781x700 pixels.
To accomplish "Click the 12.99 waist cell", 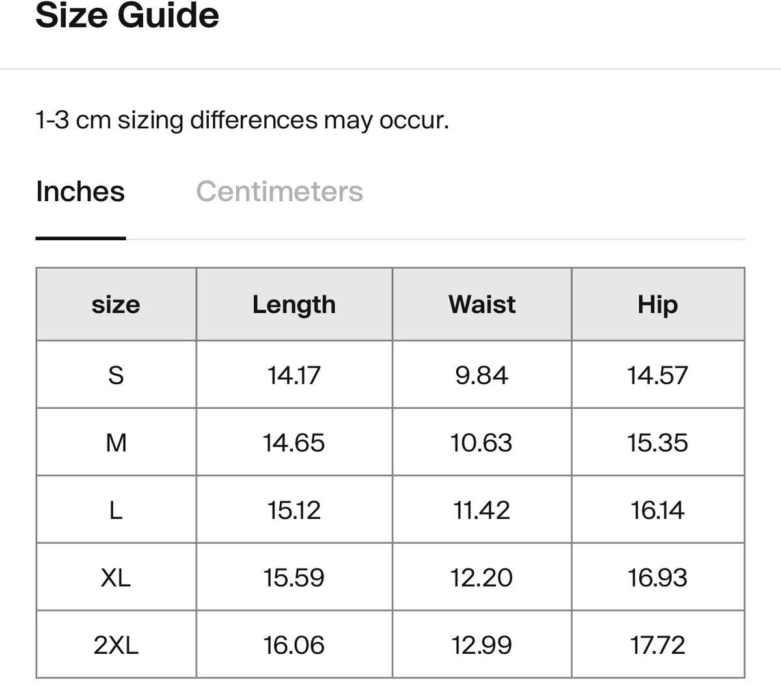I will (482, 645).
